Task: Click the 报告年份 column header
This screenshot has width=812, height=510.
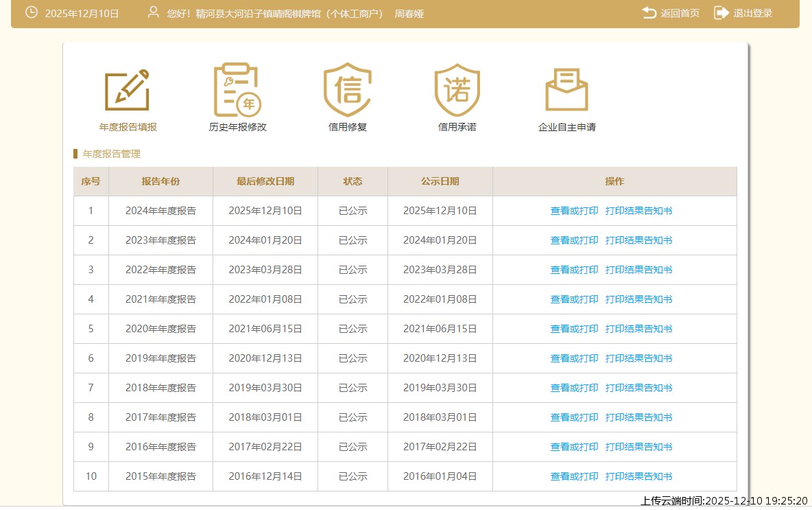Action: [160, 182]
